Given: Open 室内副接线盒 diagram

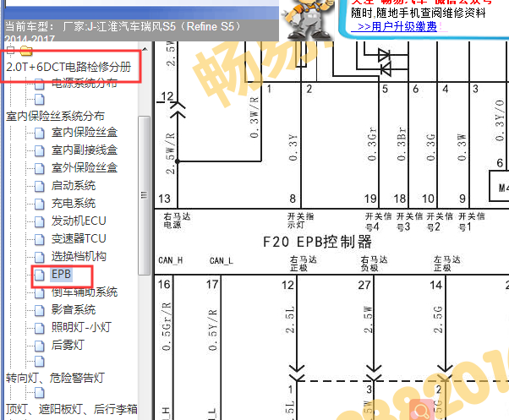Looking at the screenshot, I should (x=84, y=150).
